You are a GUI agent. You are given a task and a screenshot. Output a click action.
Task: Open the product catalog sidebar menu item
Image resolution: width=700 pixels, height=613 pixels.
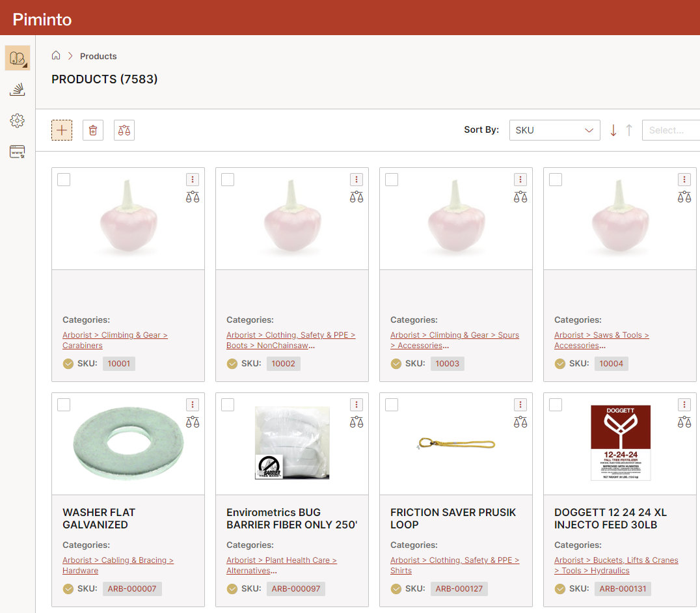(x=18, y=58)
